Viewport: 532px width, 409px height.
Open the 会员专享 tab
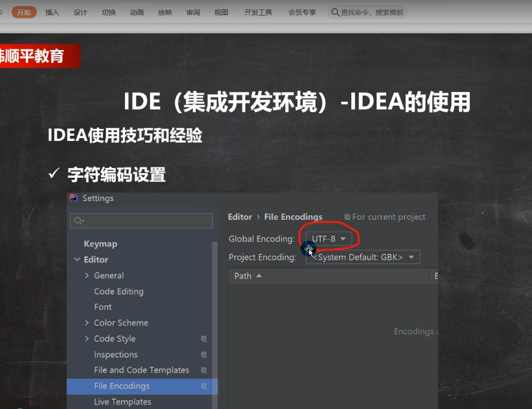pos(302,13)
